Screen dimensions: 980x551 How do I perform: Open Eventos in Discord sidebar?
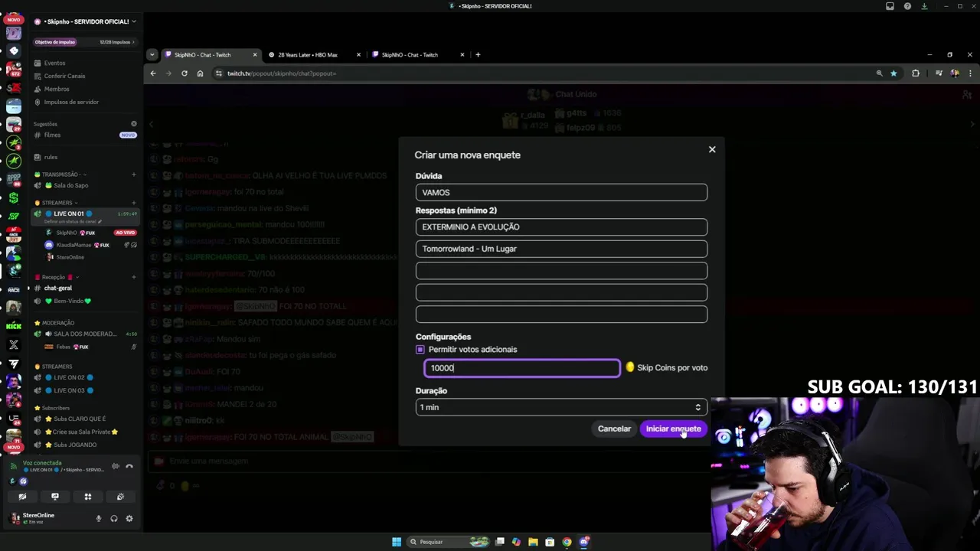54,63
